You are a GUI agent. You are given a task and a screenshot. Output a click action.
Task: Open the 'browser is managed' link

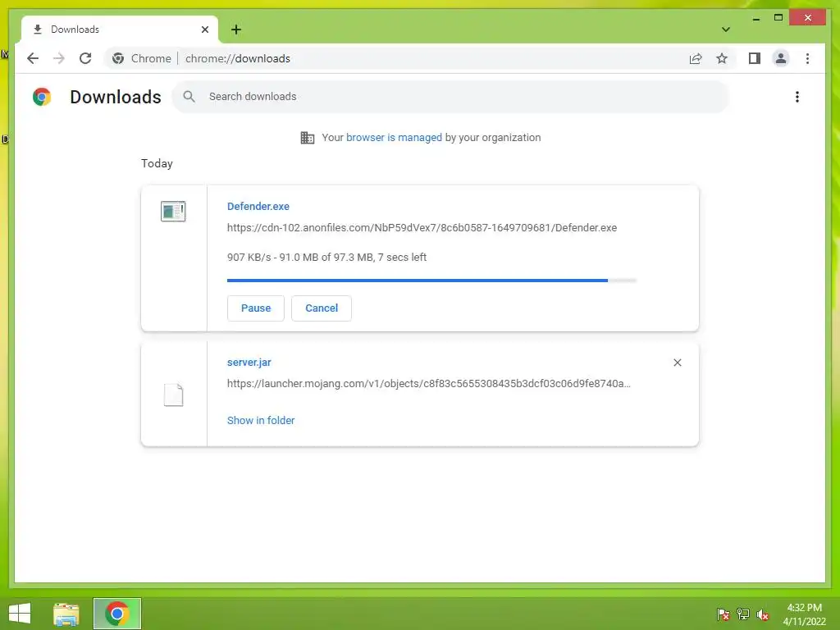(x=394, y=138)
